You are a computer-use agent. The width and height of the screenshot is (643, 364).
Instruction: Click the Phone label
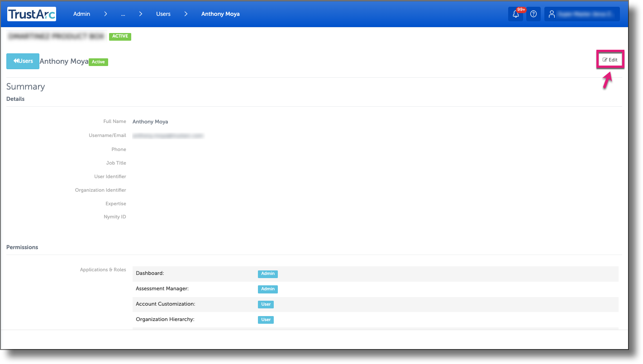(119, 149)
